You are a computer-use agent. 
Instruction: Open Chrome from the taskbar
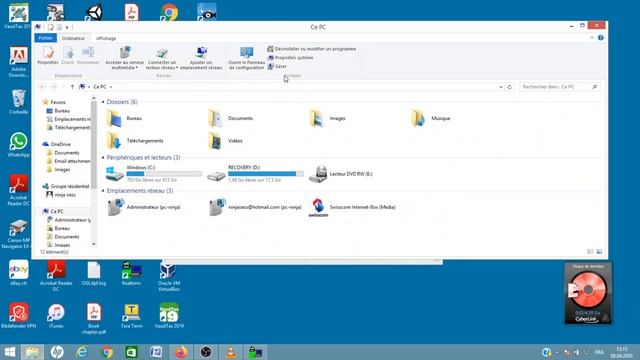tap(107, 352)
